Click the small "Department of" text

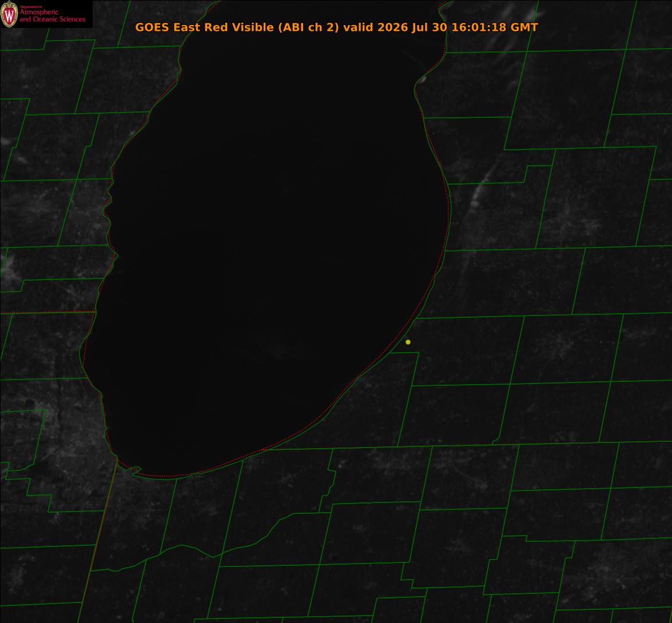30,6
